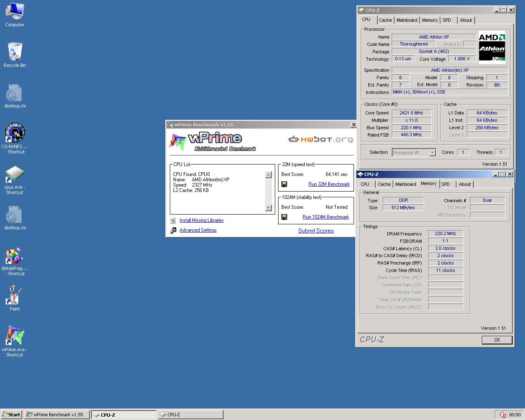525x420 pixels.
Task: Open the Start menu
Action: tap(11, 415)
